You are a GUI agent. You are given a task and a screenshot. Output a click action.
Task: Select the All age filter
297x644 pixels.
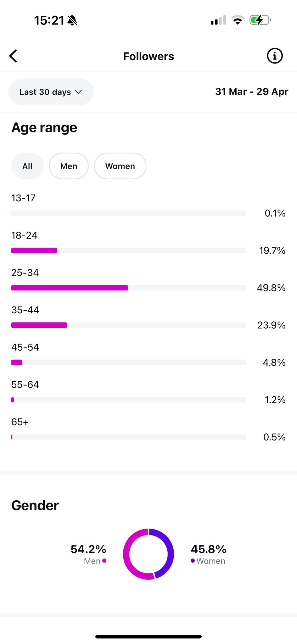point(27,166)
